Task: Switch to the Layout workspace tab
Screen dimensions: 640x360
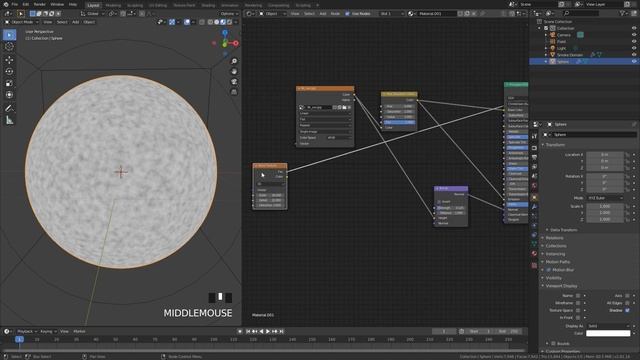Action: tap(93, 5)
